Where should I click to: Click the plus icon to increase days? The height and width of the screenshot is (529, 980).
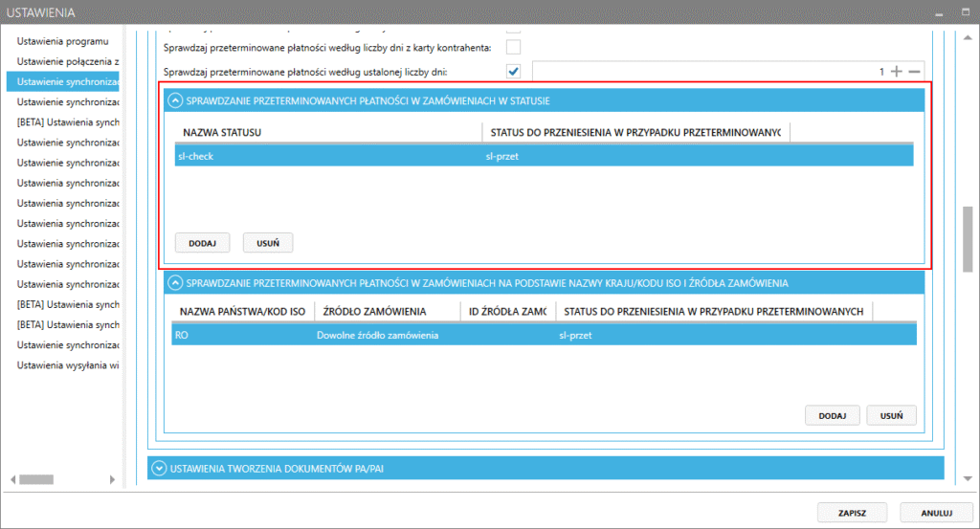[897, 72]
